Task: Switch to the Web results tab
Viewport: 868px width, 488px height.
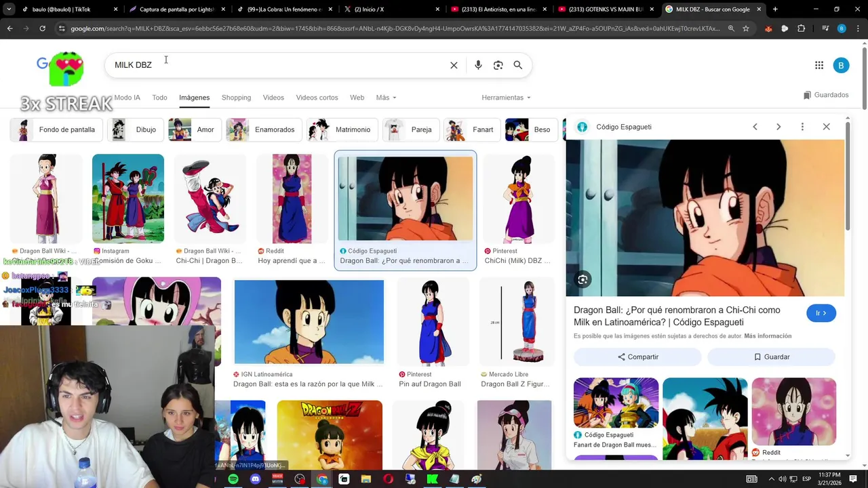Action: click(357, 98)
